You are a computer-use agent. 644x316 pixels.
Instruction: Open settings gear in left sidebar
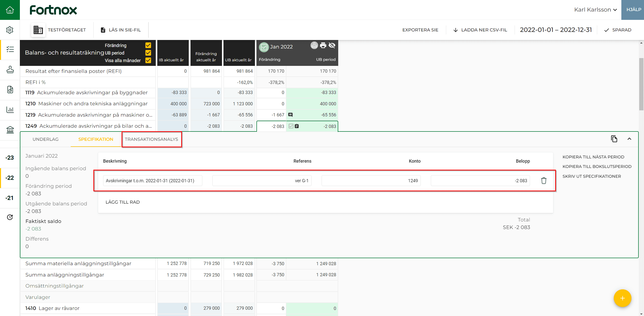coord(10,30)
